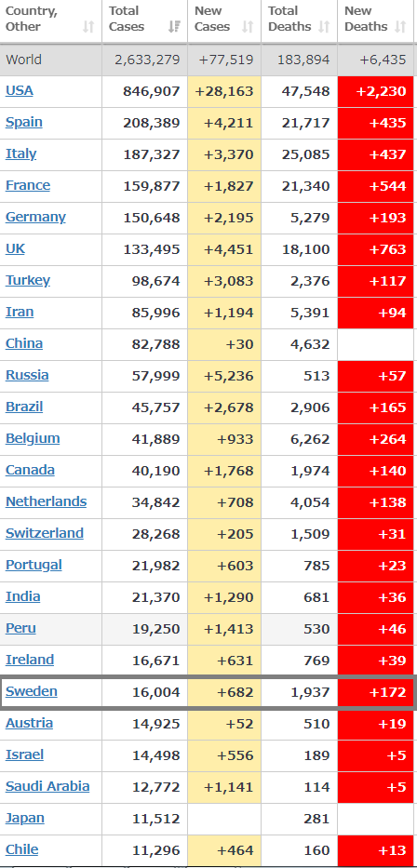Open the Germany country link
The height and width of the screenshot is (868, 417).
[x=35, y=217]
